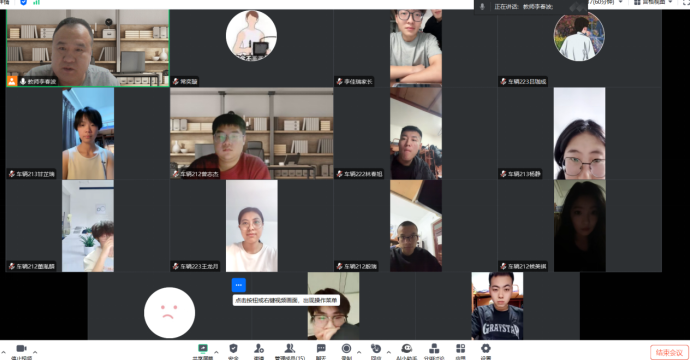Click the invite participants icon
This screenshot has height=360, width=690.
coord(259,349)
